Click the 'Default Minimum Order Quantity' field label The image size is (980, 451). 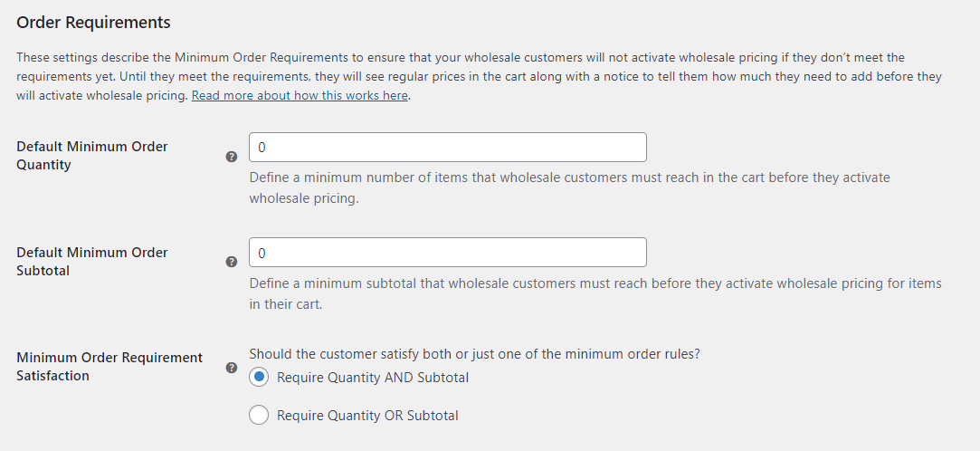(91, 155)
